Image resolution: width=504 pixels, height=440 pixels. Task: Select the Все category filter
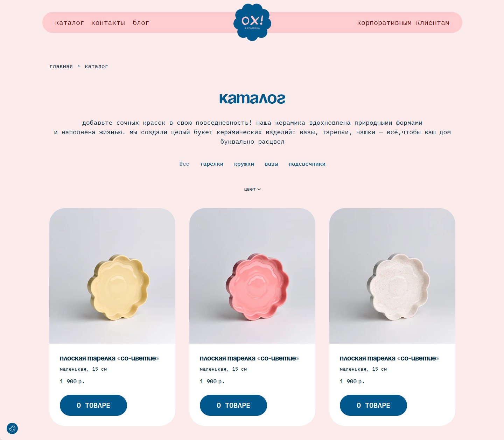[x=184, y=164]
